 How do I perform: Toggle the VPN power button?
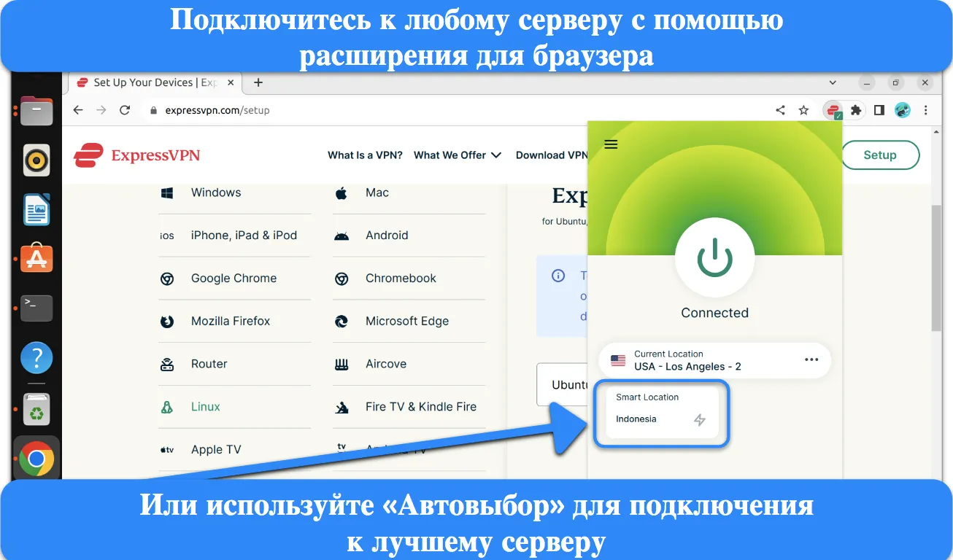pos(714,257)
